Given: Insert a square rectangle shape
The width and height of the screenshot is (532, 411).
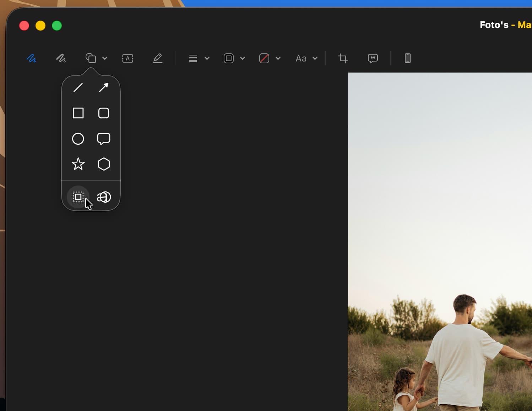Looking at the screenshot, I should click(78, 113).
